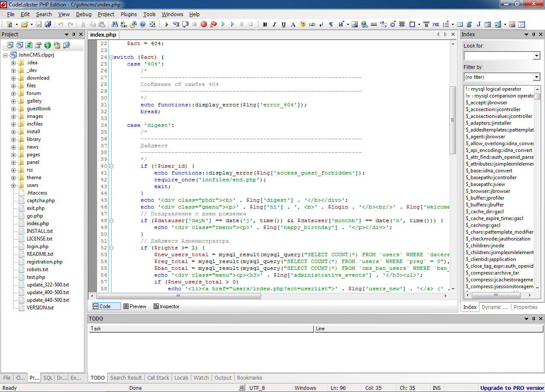Switch to the Search Result tab
Screen dimensions: 545x392
(x=126, y=378)
